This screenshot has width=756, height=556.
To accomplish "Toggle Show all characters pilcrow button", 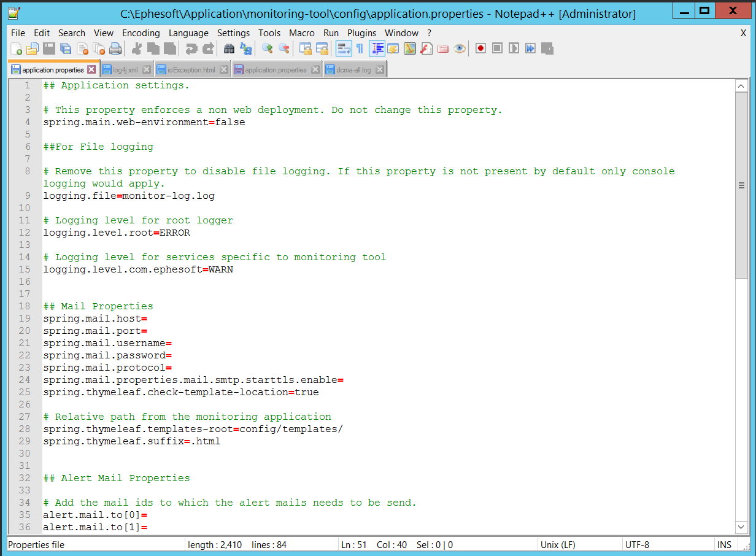I will pos(360,48).
